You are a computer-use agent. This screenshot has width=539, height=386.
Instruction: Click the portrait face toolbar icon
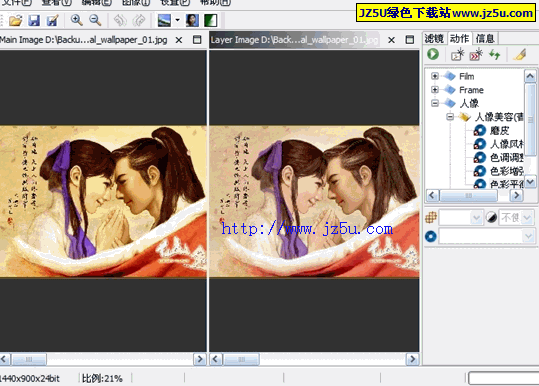[192, 20]
